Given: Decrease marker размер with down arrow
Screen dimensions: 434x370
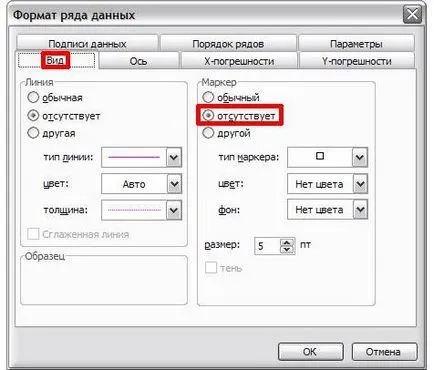Looking at the screenshot, I should (x=287, y=250).
